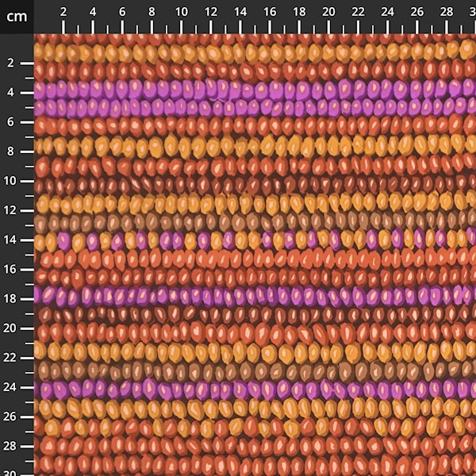Click the brown bead stripe at 23 cm height
The image size is (476, 476).
click(238, 370)
